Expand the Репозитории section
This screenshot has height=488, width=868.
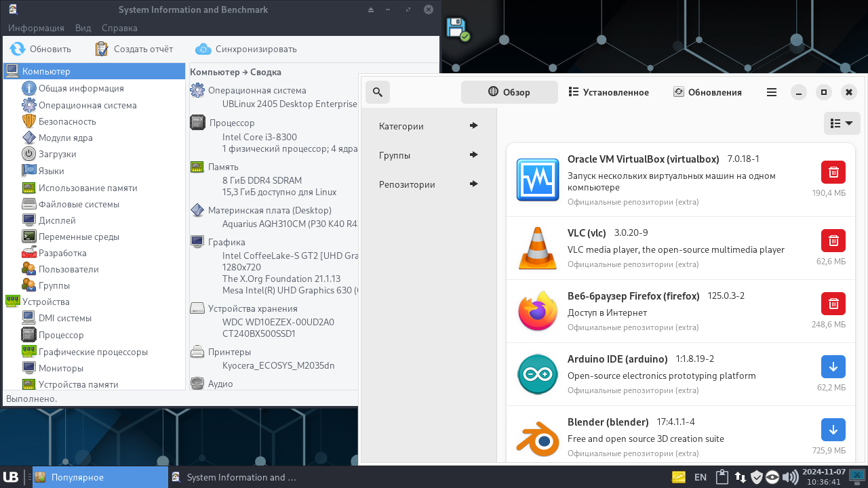click(x=426, y=184)
